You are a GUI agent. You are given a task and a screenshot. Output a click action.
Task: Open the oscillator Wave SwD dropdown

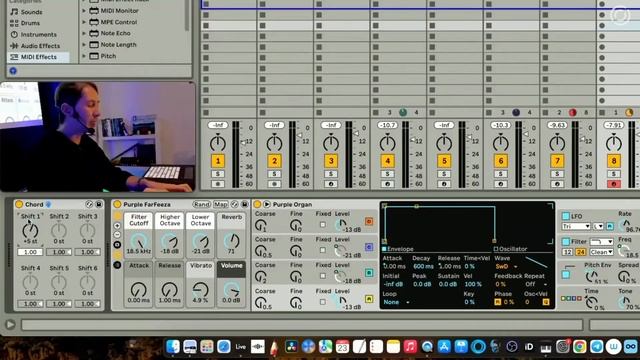coord(506,267)
